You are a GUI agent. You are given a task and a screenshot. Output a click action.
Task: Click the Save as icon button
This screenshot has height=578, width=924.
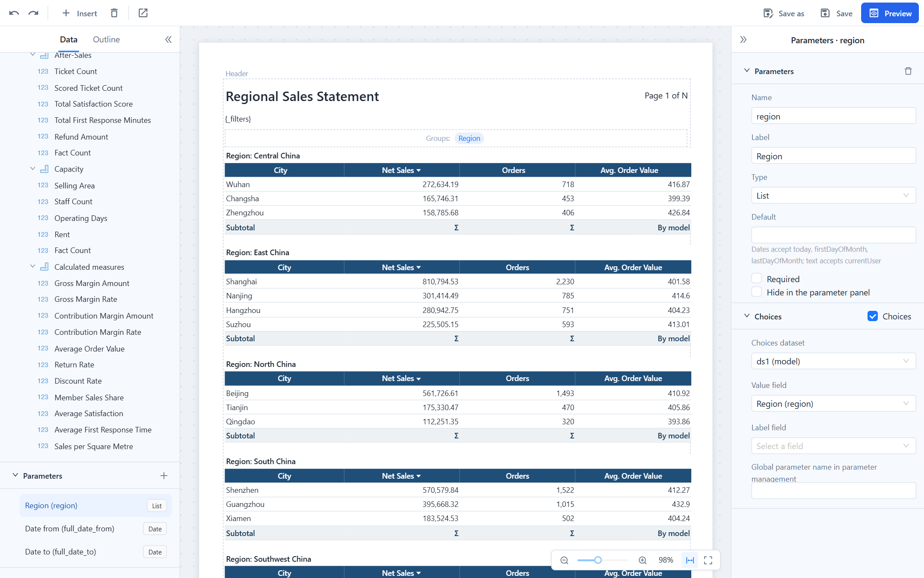[784, 13]
